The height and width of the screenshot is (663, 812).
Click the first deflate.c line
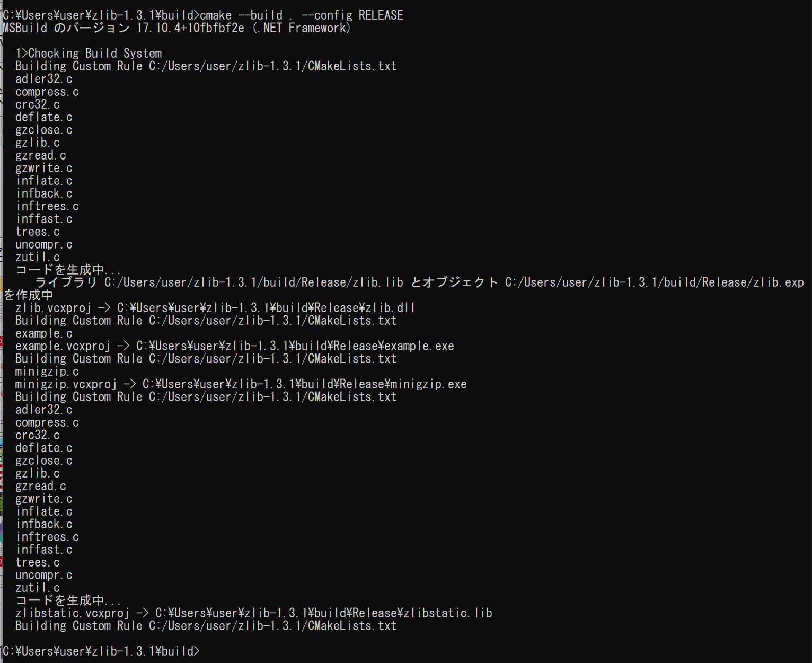44,117
